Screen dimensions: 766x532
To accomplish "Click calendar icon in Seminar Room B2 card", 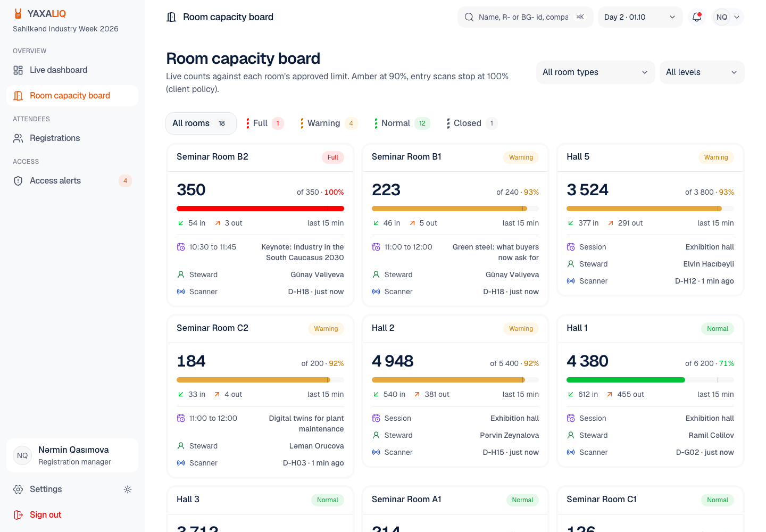I will [x=181, y=247].
